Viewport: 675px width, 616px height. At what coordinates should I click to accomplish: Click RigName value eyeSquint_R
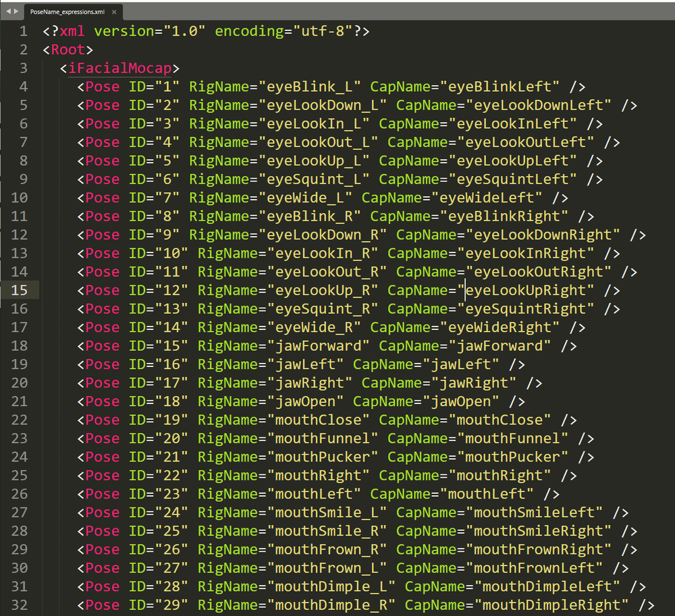(323, 309)
